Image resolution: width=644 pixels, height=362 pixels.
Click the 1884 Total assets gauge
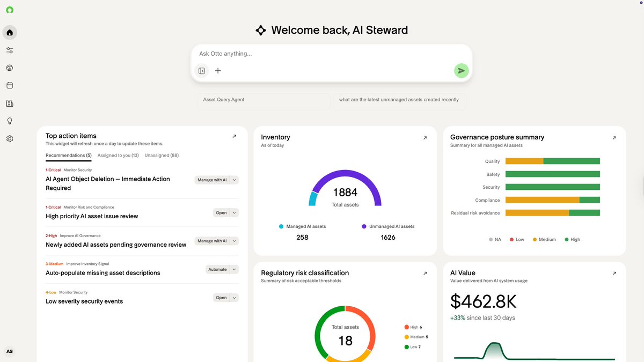point(345,189)
